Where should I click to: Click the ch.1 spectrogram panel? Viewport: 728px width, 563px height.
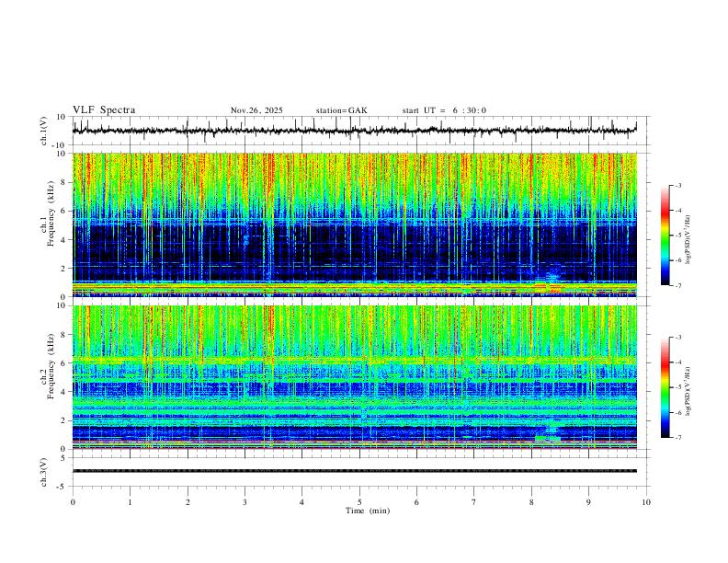point(354,224)
